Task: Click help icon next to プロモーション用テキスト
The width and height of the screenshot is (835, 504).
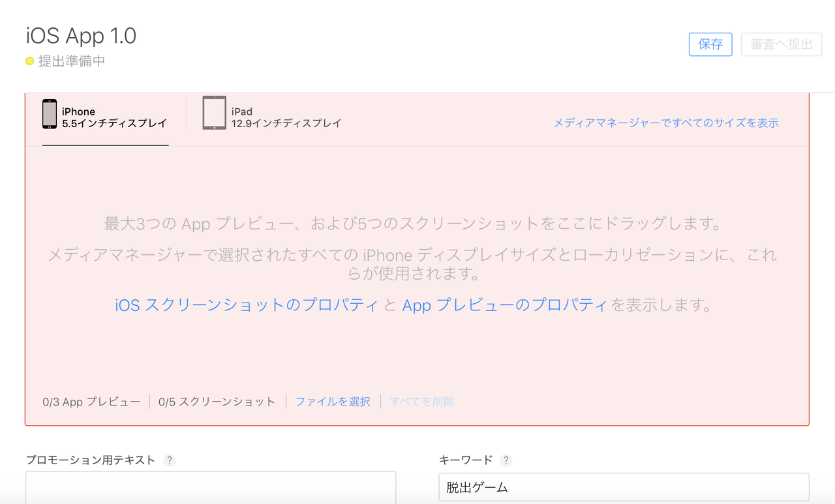Action: tap(170, 460)
